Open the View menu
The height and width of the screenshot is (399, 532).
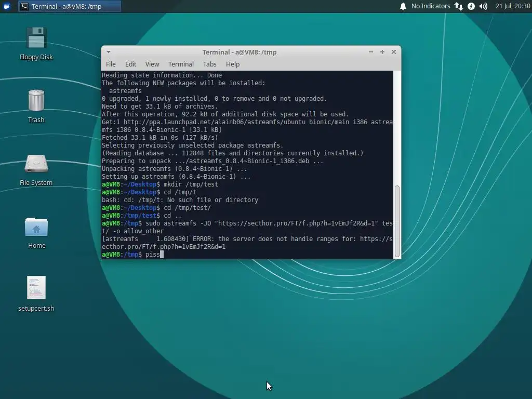click(x=152, y=64)
